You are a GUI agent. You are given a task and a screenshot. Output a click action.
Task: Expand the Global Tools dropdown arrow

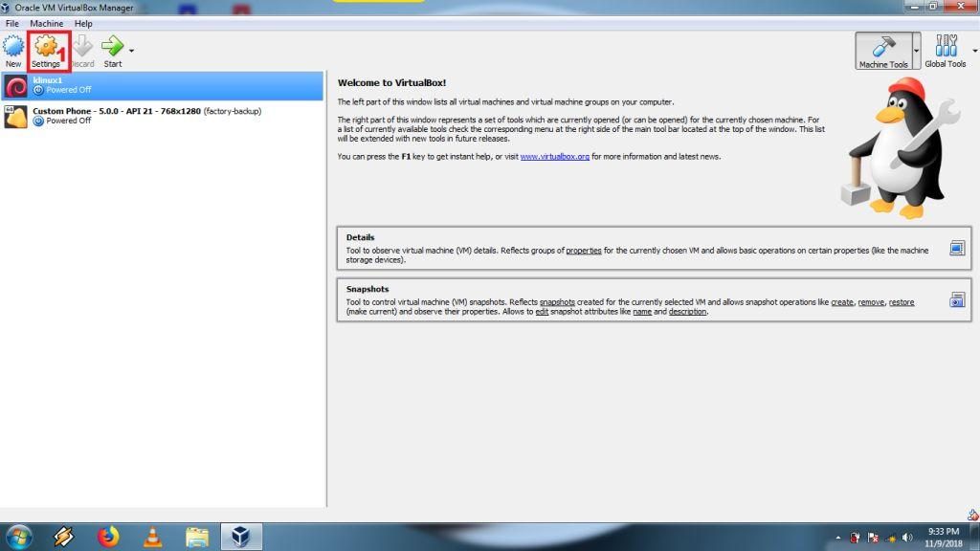coord(974,52)
